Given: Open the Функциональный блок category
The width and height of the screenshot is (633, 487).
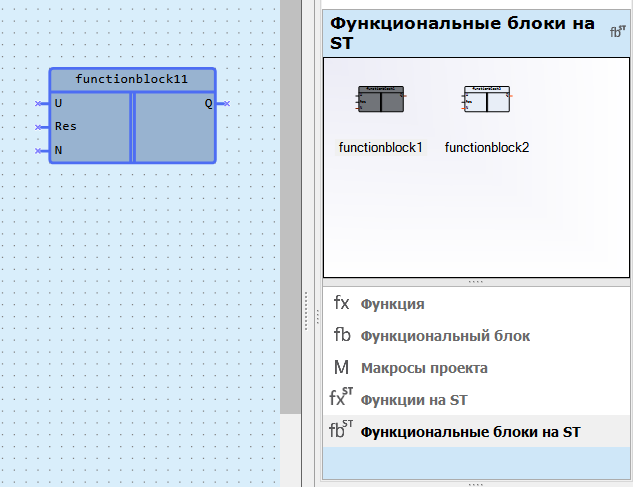Looking at the screenshot, I should (x=445, y=336).
